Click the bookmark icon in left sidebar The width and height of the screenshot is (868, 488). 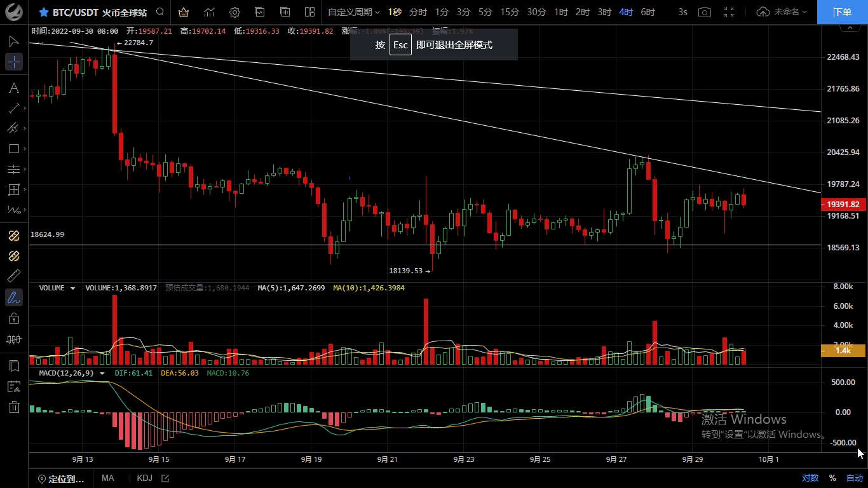[x=14, y=366]
